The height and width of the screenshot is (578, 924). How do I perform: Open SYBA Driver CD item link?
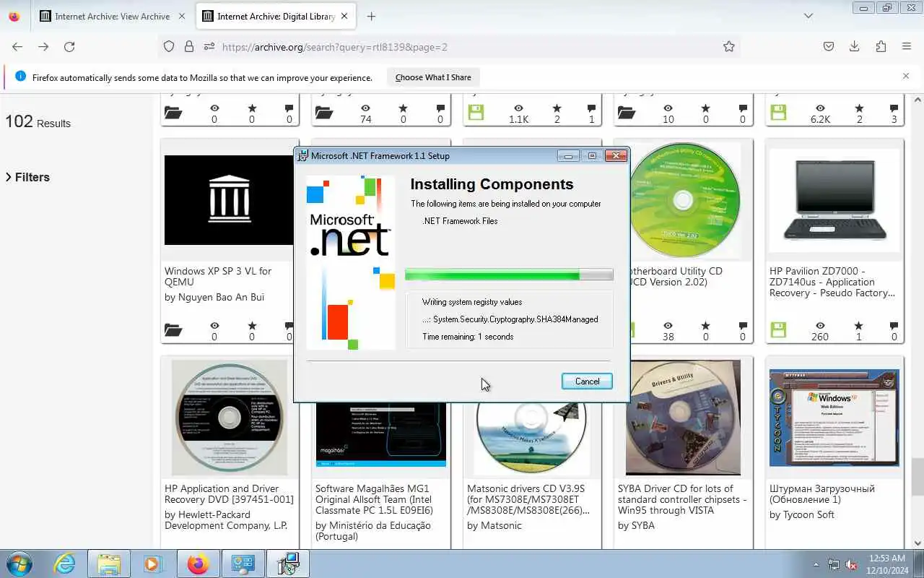(682, 499)
